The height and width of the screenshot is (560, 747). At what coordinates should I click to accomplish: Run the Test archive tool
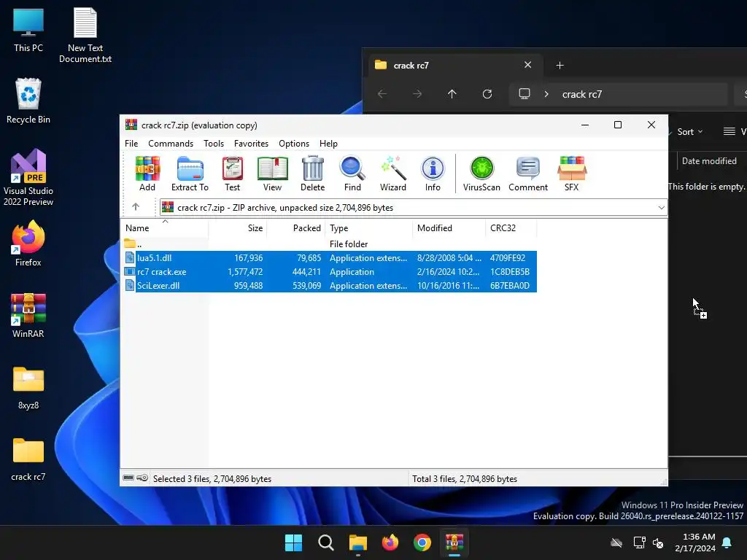232,174
